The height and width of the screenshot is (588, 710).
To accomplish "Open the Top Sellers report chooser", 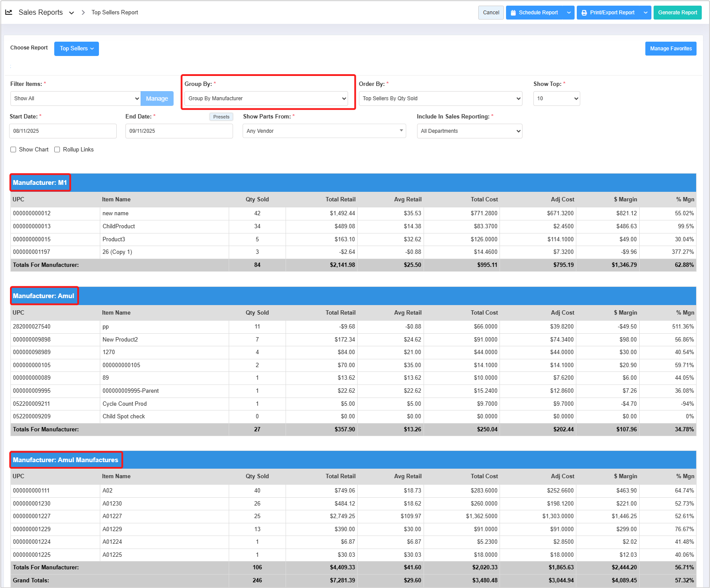I will (x=76, y=49).
